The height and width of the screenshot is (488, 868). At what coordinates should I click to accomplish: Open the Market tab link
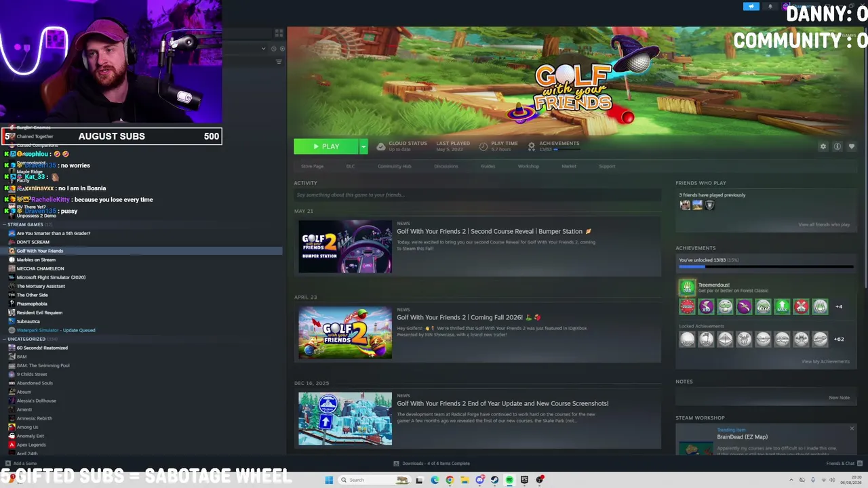[x=569, y=166]
